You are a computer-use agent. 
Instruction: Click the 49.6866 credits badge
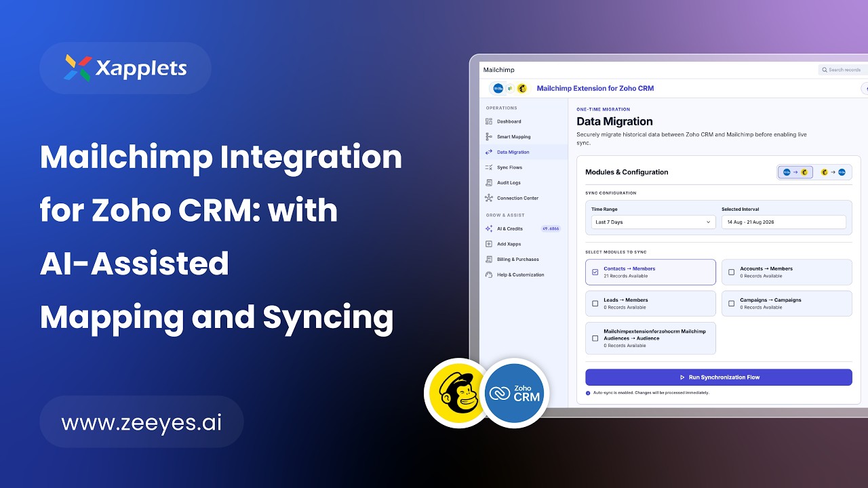coord(550,229)
